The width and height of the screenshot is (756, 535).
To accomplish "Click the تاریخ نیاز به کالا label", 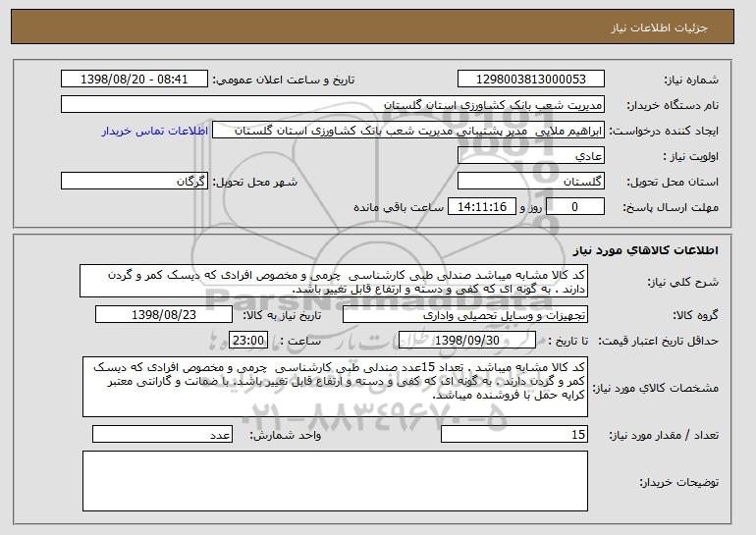I will [x=282, y=316].
